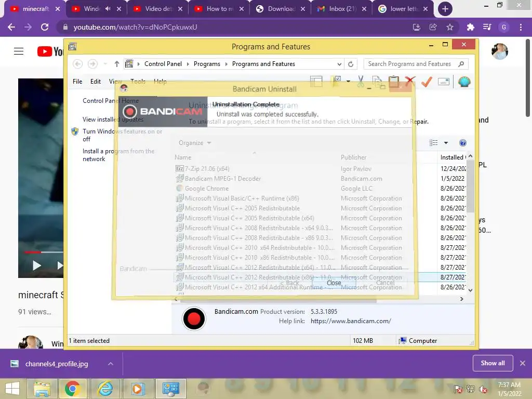Click the preview pane layout icon in toolbar

316,82
